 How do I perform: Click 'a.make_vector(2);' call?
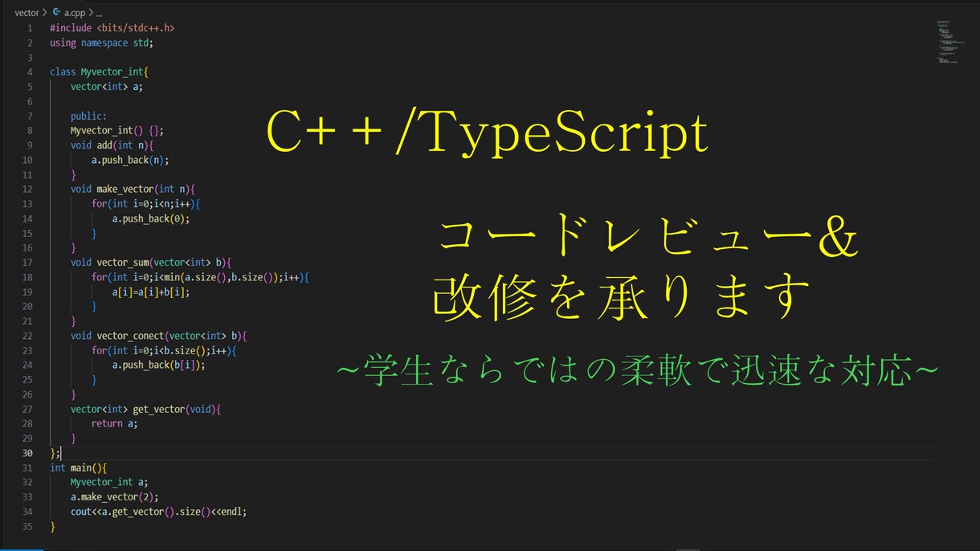tap(115, 496)
